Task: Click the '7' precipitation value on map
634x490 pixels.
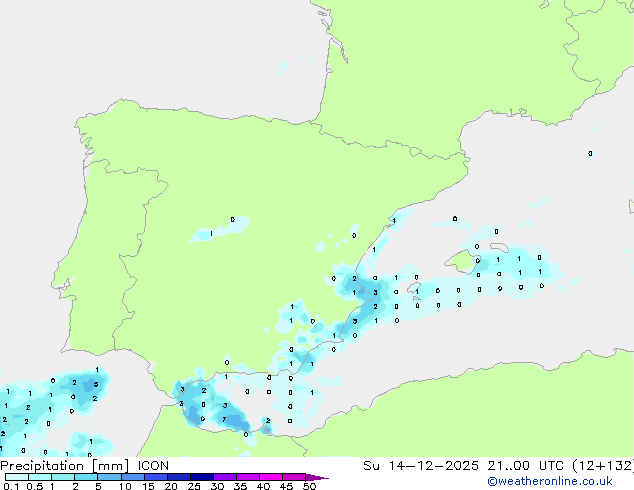Action: coord(224,420)
